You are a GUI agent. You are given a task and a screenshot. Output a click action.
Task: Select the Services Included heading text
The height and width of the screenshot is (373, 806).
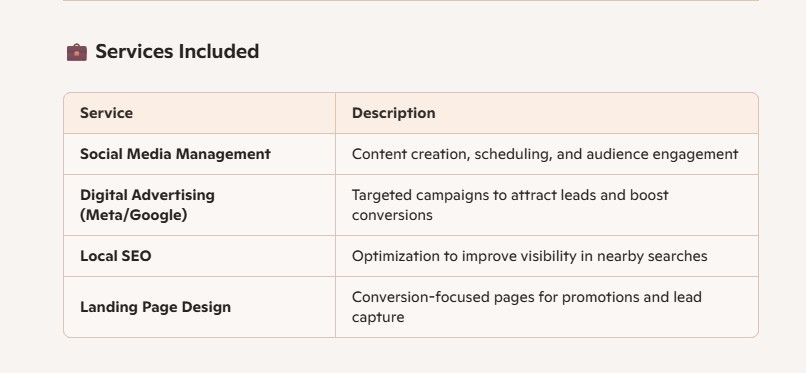pos(177,51)
